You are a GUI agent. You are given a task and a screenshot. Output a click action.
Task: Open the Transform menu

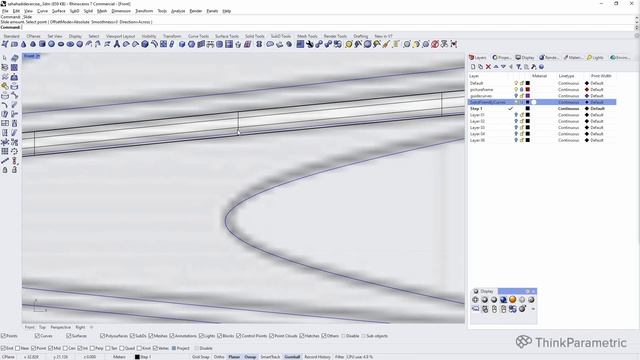point(144,11)
